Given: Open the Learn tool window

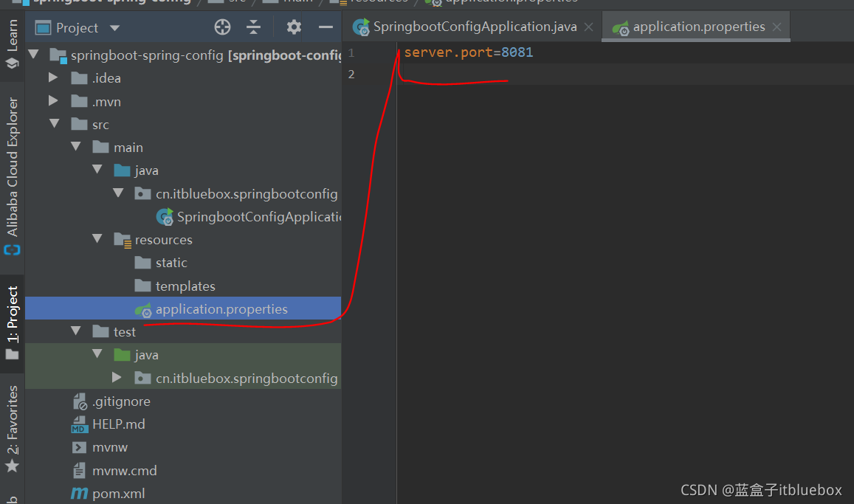Looking at the screenshot, I should point(12,44).
